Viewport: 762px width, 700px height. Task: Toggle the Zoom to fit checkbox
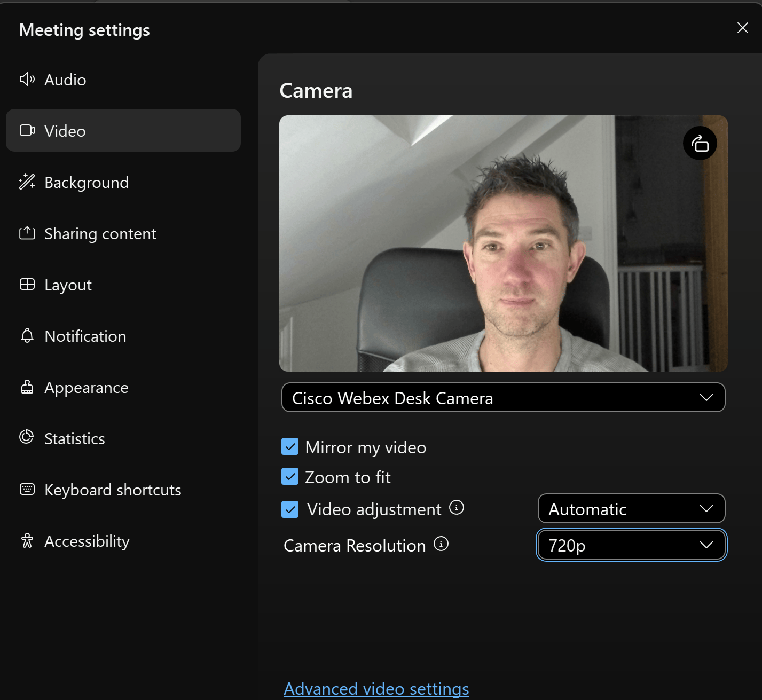(x=290, y=476)
